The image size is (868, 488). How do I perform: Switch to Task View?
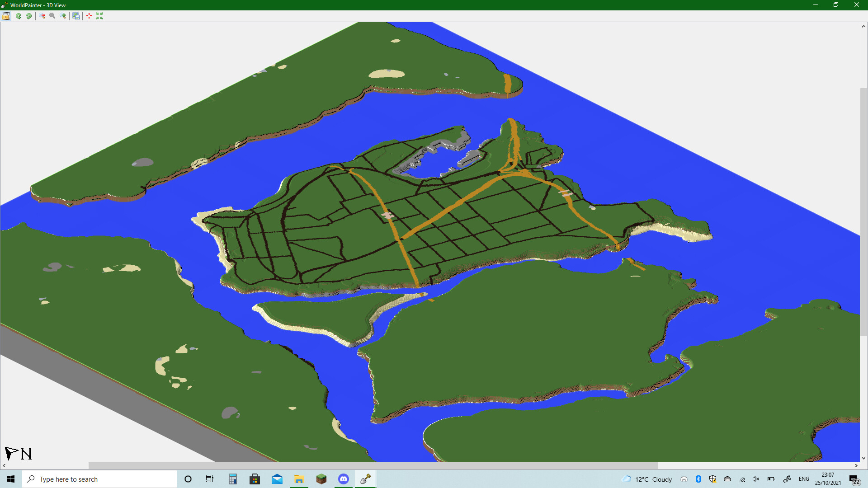[x=209, y=479]
